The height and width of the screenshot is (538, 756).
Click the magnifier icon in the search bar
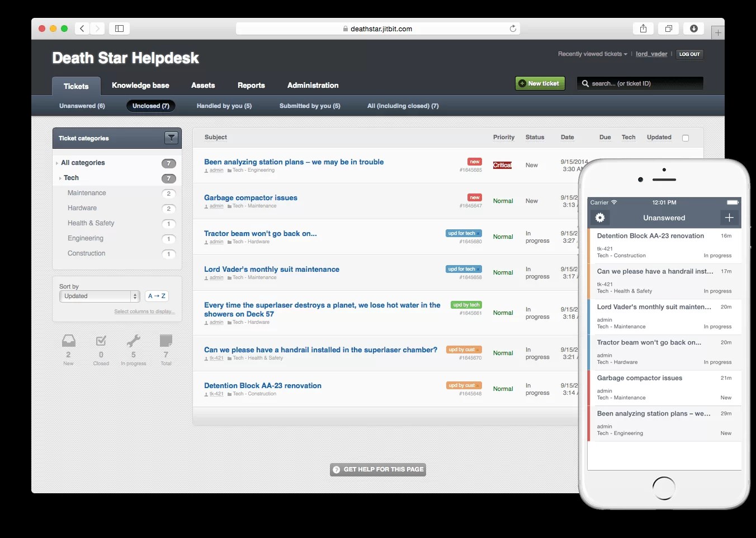pyautogui.click(x=585, y=83)
